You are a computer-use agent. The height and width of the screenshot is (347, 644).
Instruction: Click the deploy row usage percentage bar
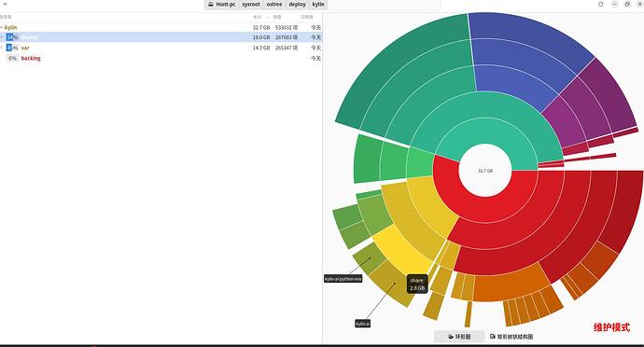tap(12, 37)
